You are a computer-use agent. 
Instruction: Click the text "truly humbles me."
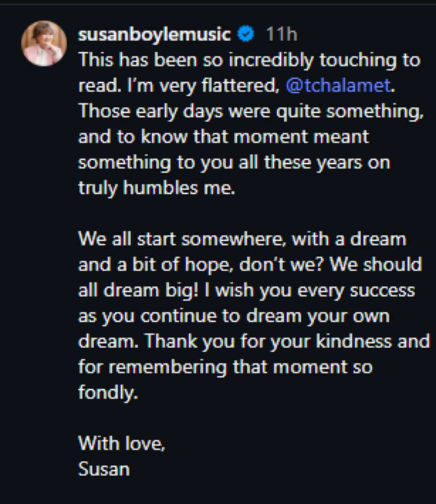click(156, 188)
